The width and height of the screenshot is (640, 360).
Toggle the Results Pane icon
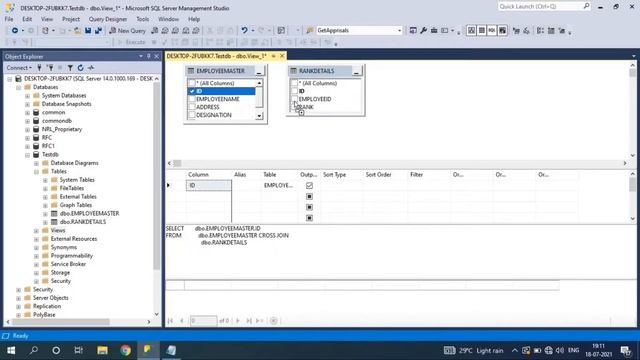tap(502, 31)
